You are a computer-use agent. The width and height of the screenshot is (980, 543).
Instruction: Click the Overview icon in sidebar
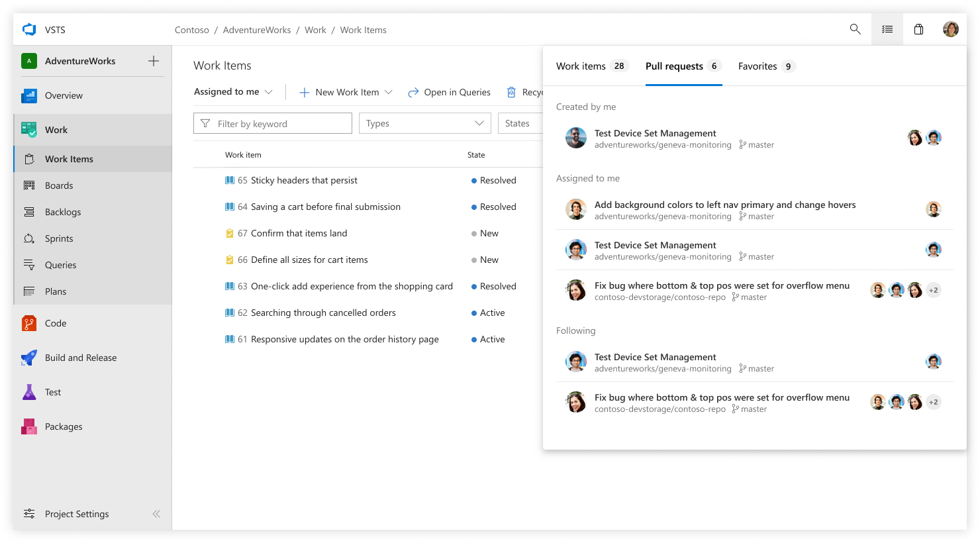pos(29,95)
